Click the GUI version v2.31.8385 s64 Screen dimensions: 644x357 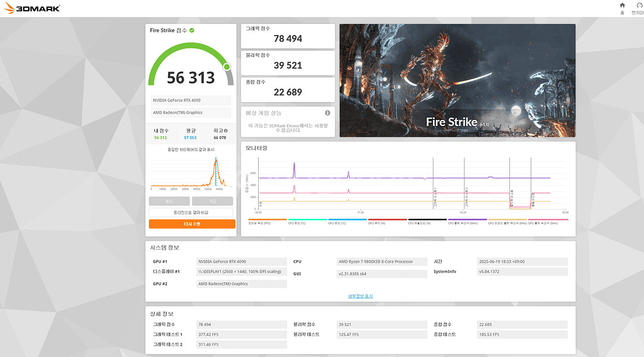[x=382, y=273]
